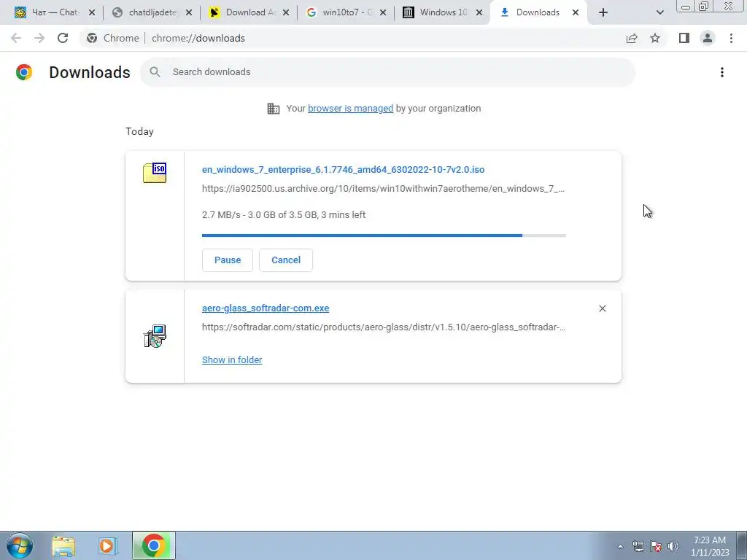747x560 pixels.
Task: Click the ISO file icon
Action: click(155, 173)
